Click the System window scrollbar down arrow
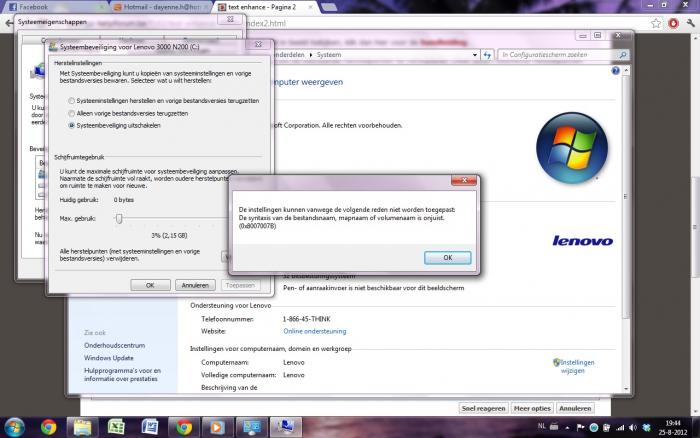Viewport: 700px width, 438px height. tap(626, 388)
